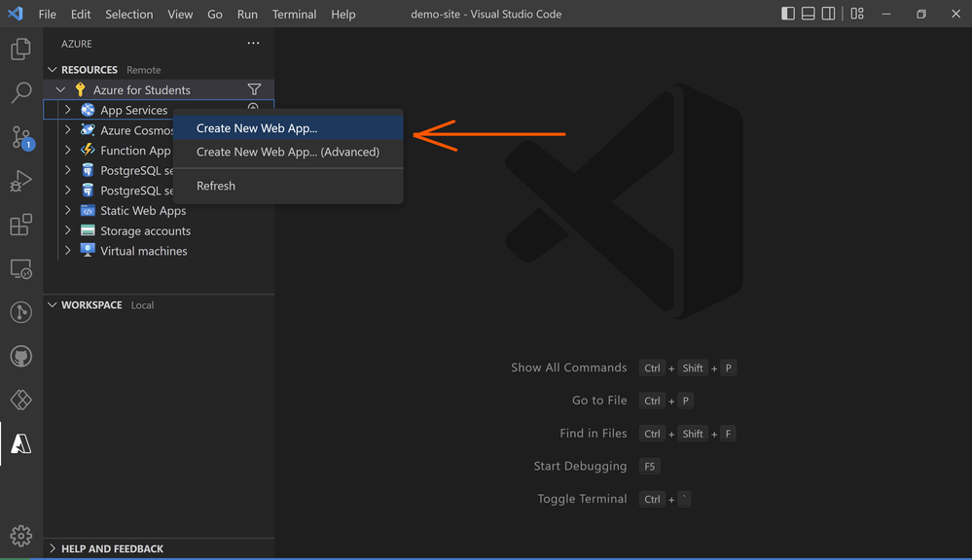Click the App Services globe icon

(x=88, y=110)
